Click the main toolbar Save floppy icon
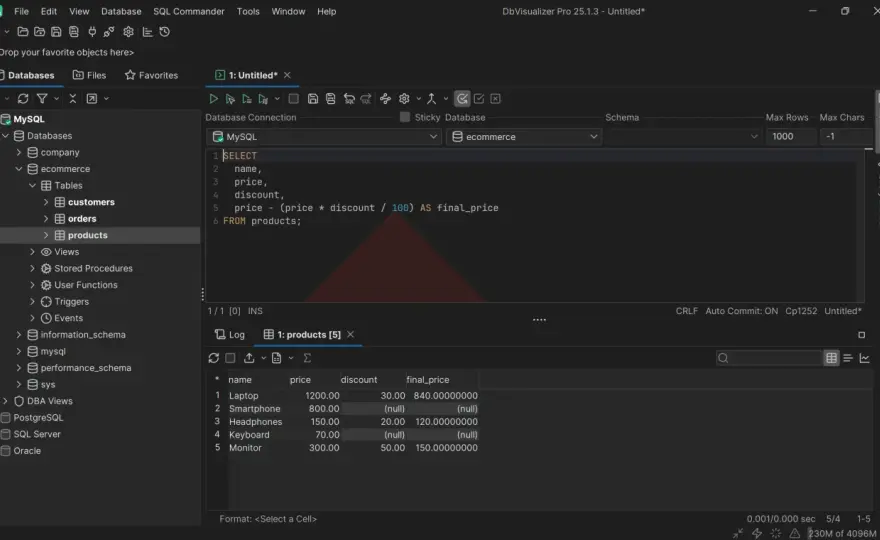The image size is (880, 540). coord(56,32)
